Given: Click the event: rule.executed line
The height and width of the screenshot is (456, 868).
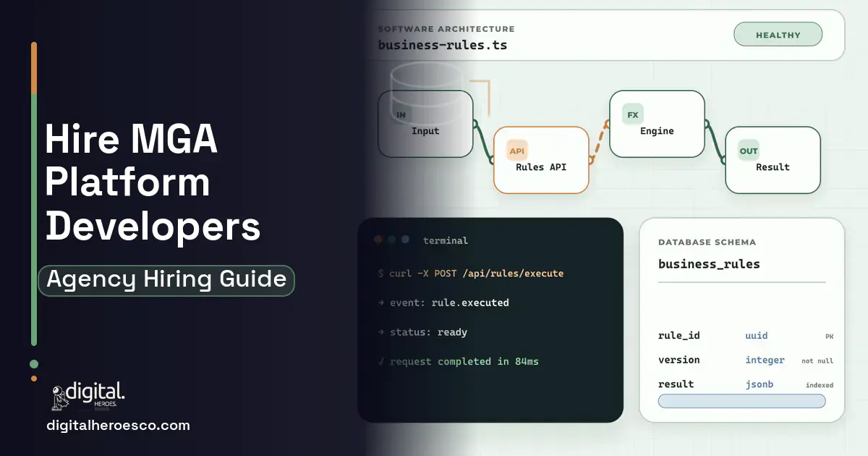Looking at the screenshot, I should 443,303.
